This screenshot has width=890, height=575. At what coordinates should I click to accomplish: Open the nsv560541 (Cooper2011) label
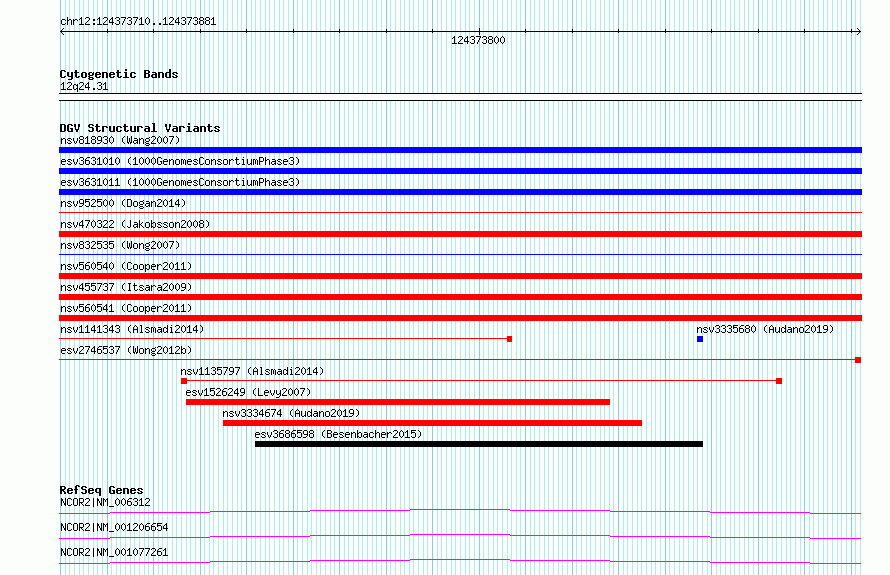pyautogui.click(x=126, y=308)
